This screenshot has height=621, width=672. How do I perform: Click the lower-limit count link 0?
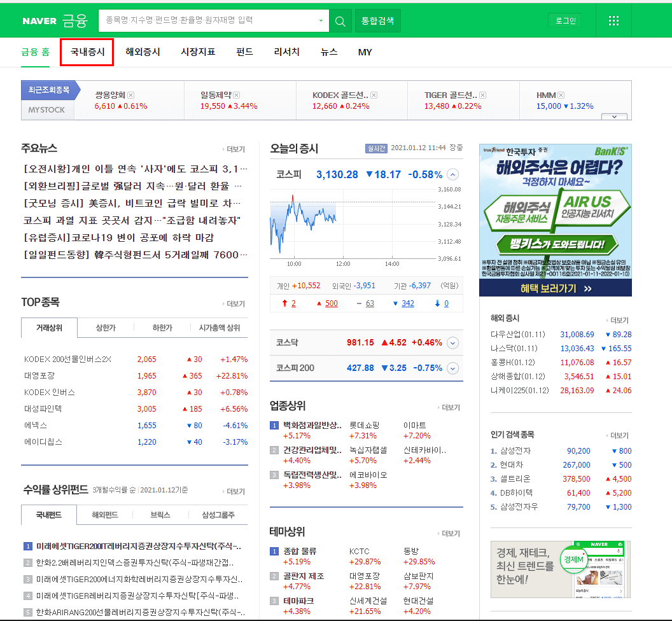[446, 304]
